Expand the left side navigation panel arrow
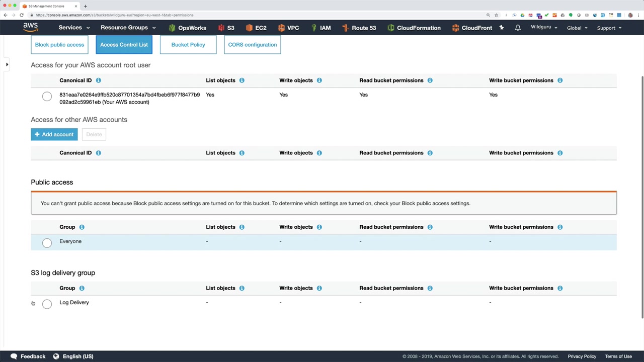The image size is (644, 362). pyautogui.click(x=7, y=64)
